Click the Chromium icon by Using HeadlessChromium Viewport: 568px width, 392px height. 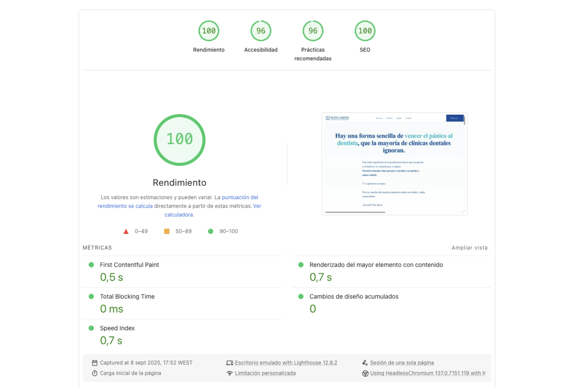click(365, 373)
